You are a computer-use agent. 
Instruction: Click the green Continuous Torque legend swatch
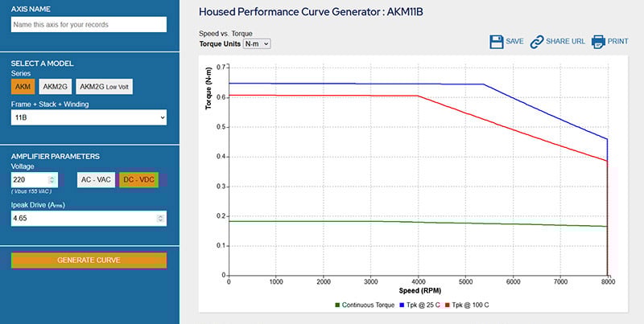click(337, 306)
